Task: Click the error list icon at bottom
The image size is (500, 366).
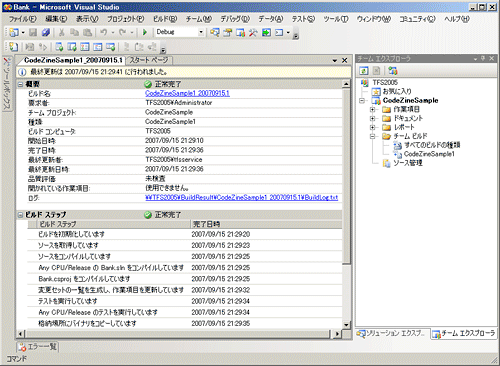Action: [22, 347]
